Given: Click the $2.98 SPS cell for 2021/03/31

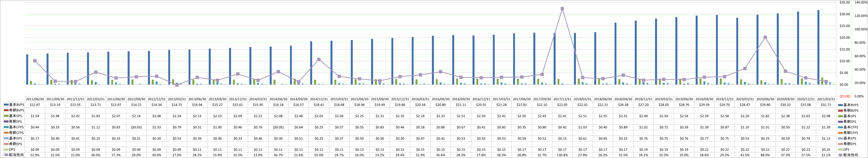Looking at the screenshot, I should pyautogui.click(x=826, y=116).
